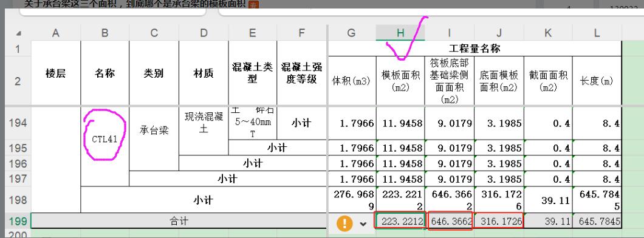Viewport: 644px width, 238px height.
Task: Click the error warning icon in row 199
Action: (344, 223)
